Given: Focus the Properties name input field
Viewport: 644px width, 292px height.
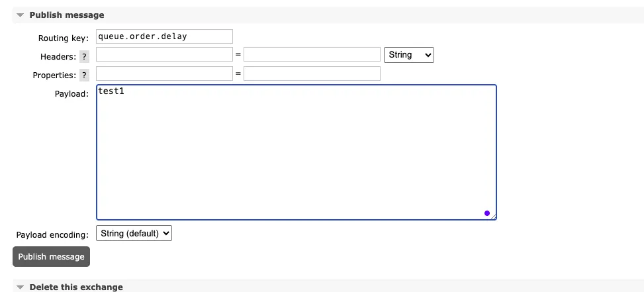Looking at the screenshot, I should tap(164, 73).
